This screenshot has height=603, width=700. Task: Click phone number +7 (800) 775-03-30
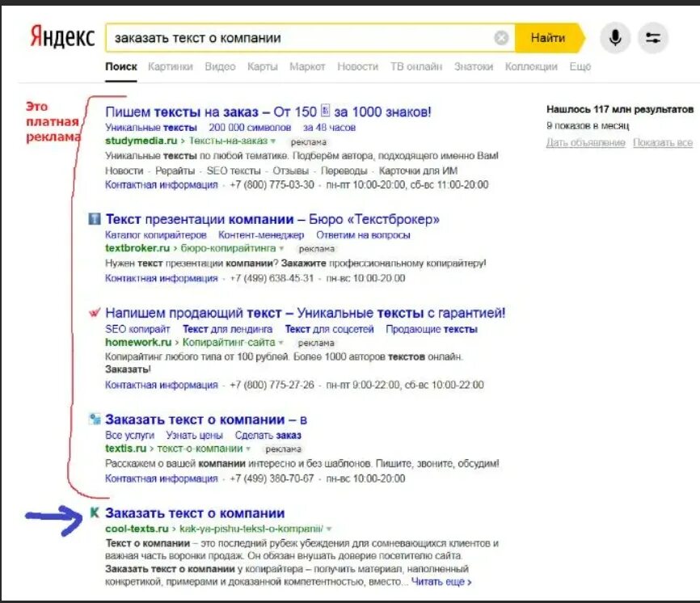(272, 185)
